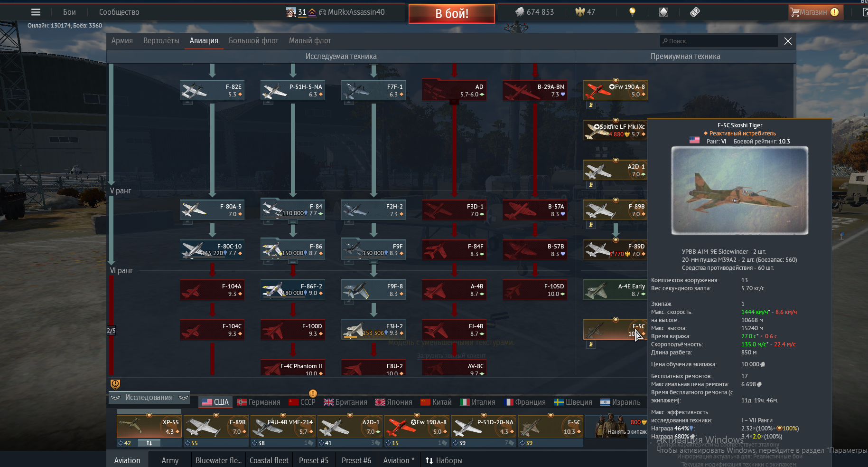Open the hamburger main menu
Screen dimensions: 868x467
click(36, 12)
